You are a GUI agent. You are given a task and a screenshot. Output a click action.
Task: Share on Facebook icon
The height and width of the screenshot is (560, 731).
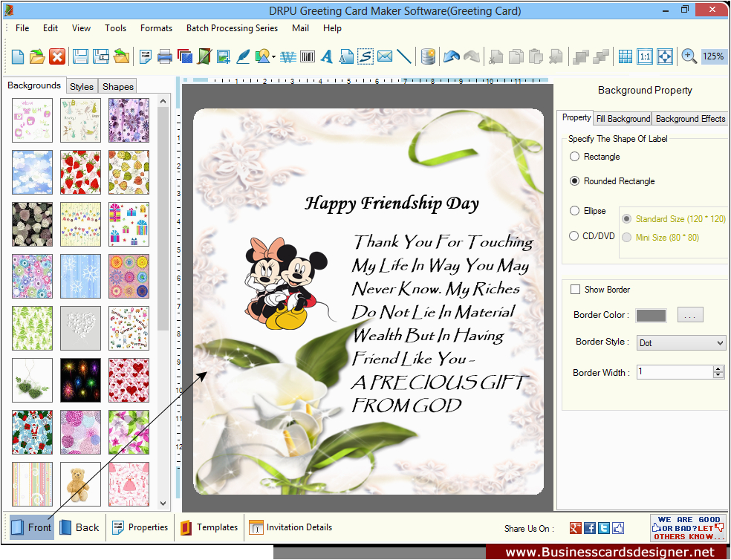click(x=590, y=528)
